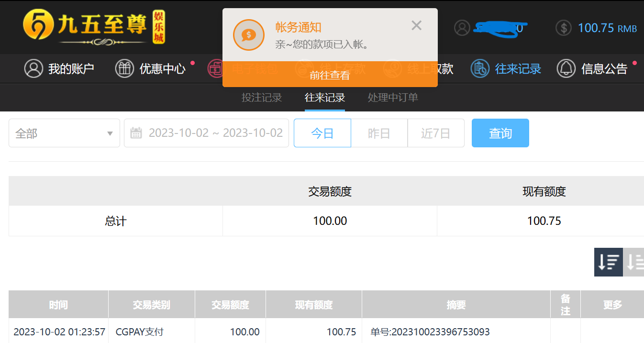This screenshot has width=644, height=343.
Task: Click the orange coin notification icon
Action: point(248,35)
